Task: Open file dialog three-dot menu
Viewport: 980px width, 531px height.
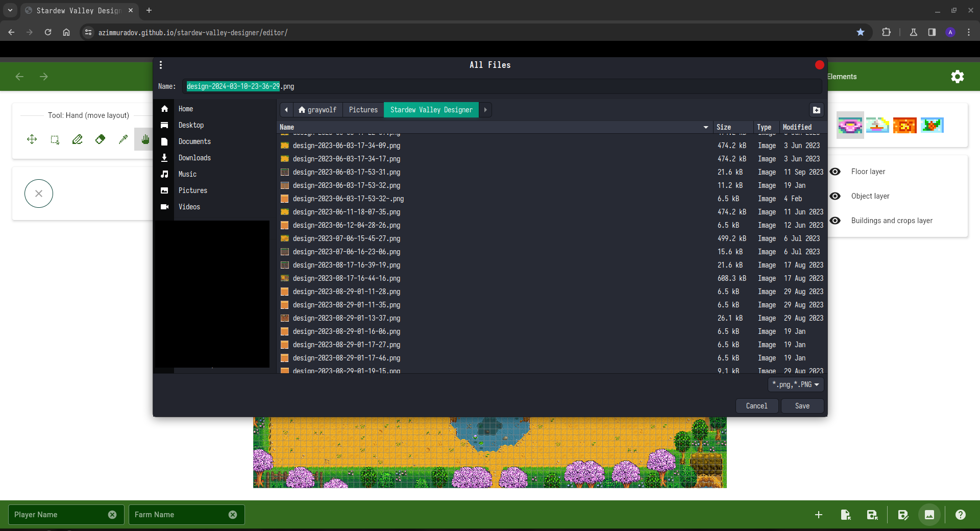Action: pos(161,65)
